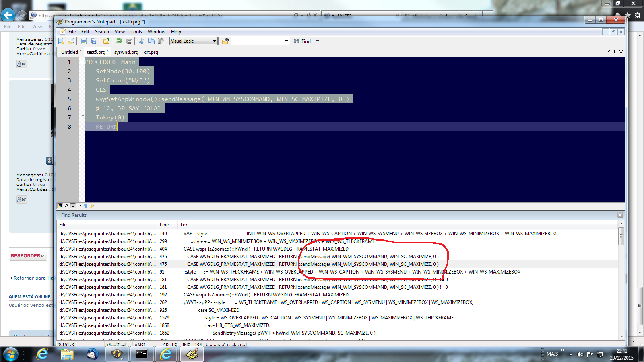Open the command prompt taskbar button
The image size is (644, 362).
click(x=142, y=354)
